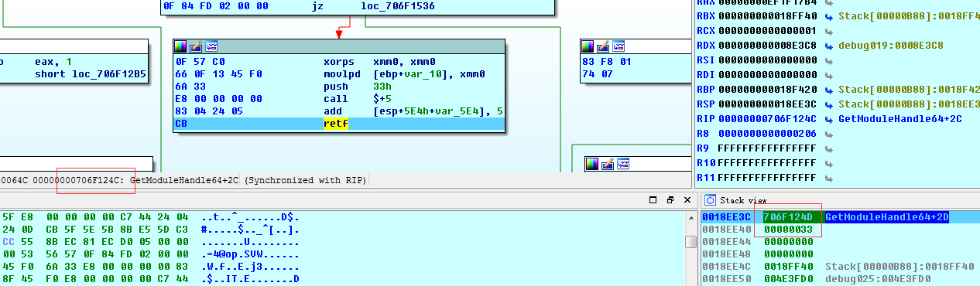The image size is (980, 286).
Task: Open the Stack view tab
Action: pos(742,199)
